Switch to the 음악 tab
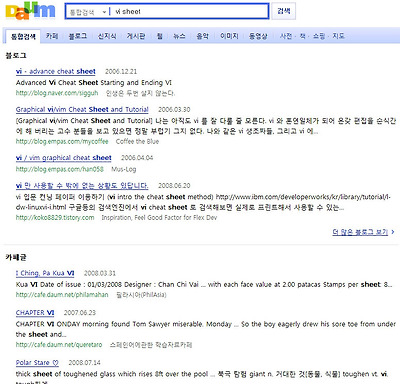The width and height of the screenshot is (400, 384). (x=202, y=36)
